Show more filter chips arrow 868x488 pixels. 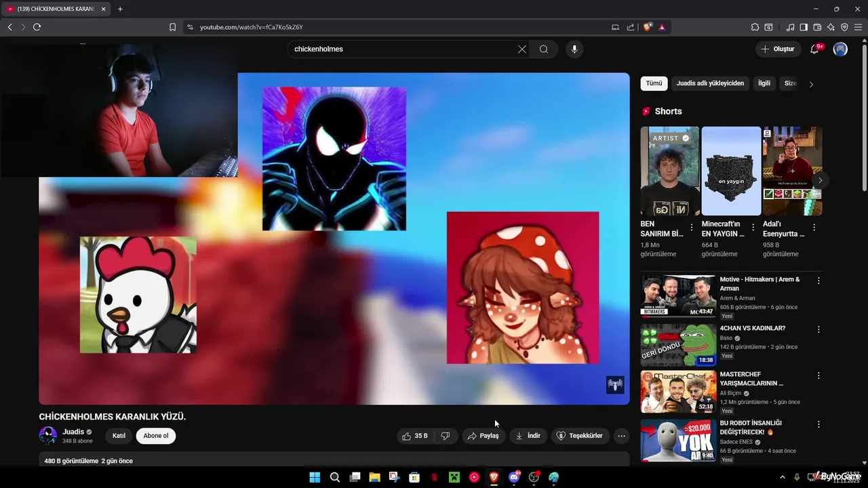[x=811, y=84]
